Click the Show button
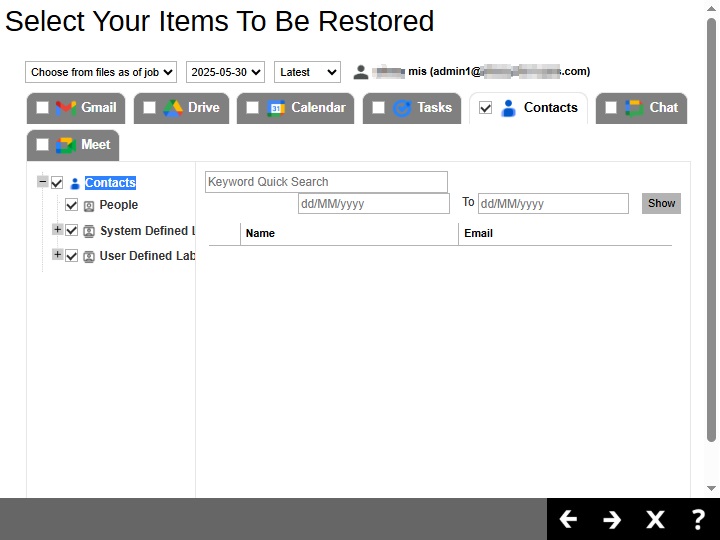Screen dimensions: 720x540 [661, 203]
